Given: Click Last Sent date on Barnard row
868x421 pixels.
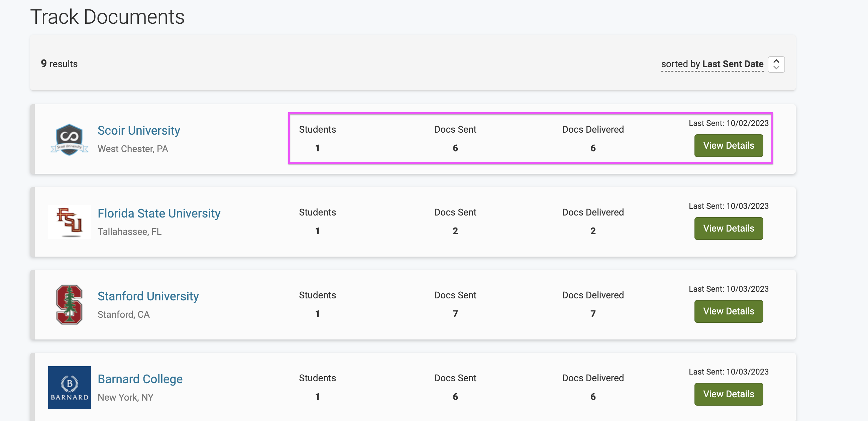Looking at the screenshot, I should pos(729,372).
